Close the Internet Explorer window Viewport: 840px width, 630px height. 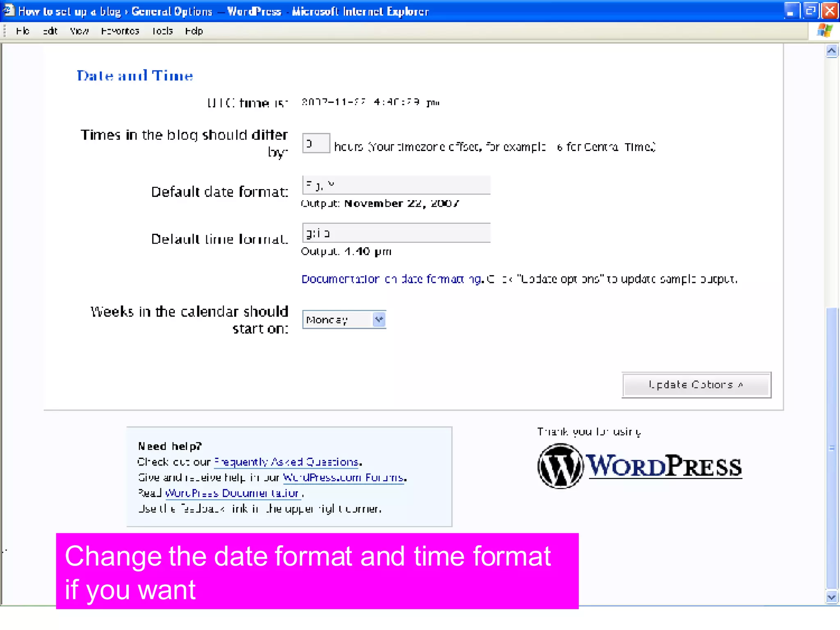[x=830, y=11]
